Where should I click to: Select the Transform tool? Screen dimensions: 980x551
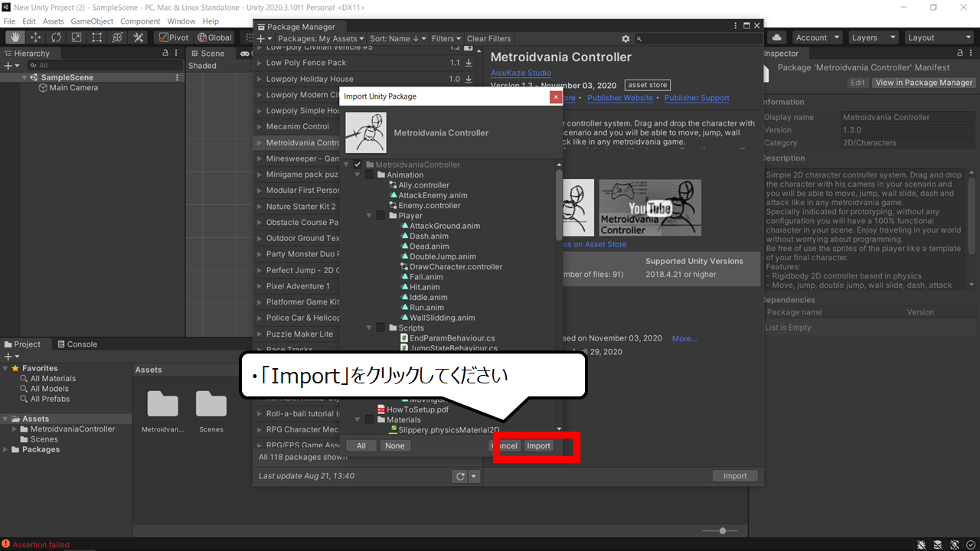point(118,37)
